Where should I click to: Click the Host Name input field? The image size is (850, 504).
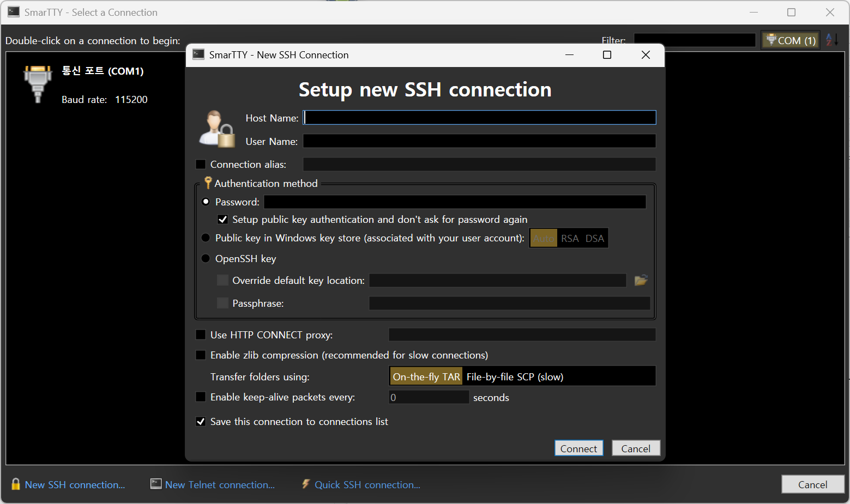pos(479,118)
